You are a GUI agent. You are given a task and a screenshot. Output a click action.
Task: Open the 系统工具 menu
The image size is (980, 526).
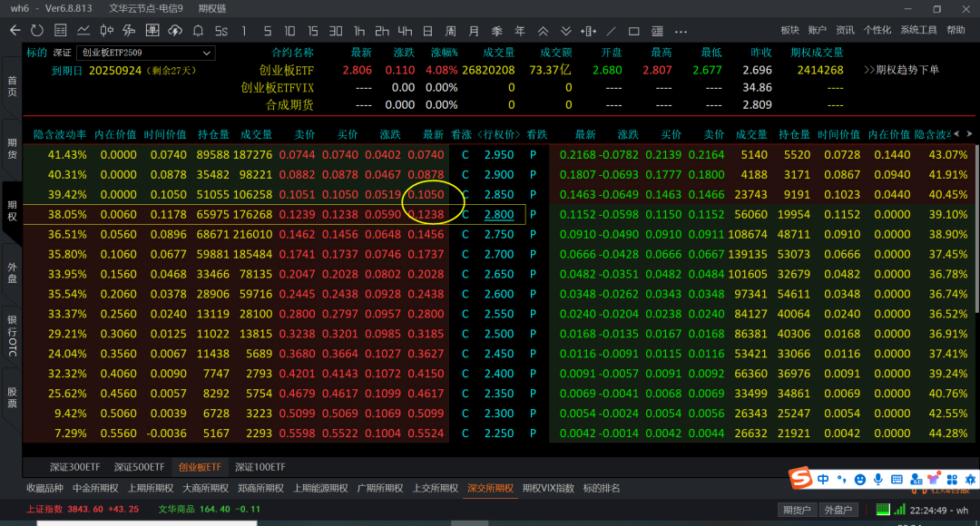[918, 30]
